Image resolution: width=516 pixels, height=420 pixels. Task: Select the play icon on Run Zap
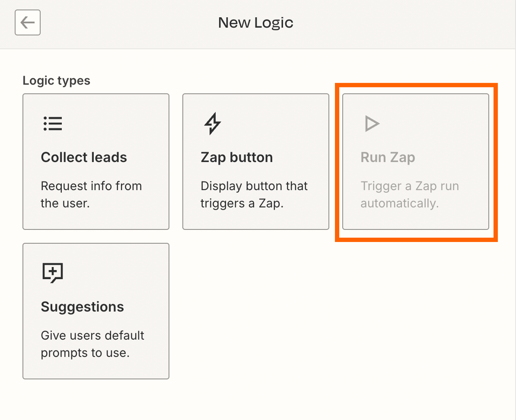point(372,124)
